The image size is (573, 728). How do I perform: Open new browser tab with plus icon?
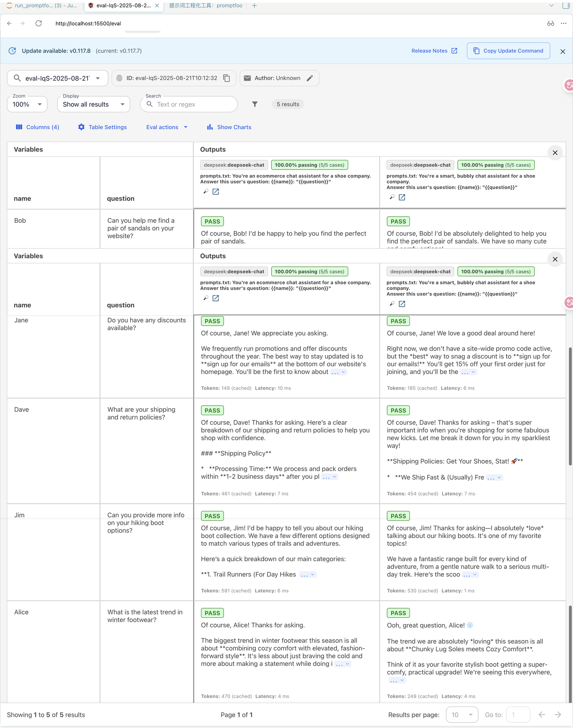[254, 6]
